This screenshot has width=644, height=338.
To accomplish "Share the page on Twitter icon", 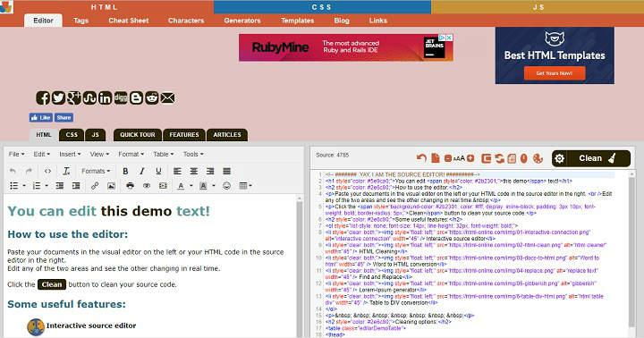I will [58, 97].
